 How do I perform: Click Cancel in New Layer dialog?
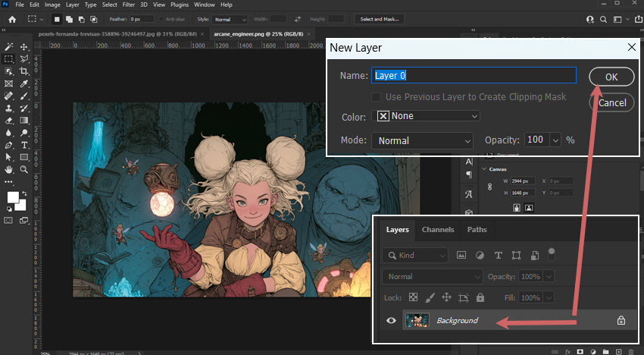point(612,103)
